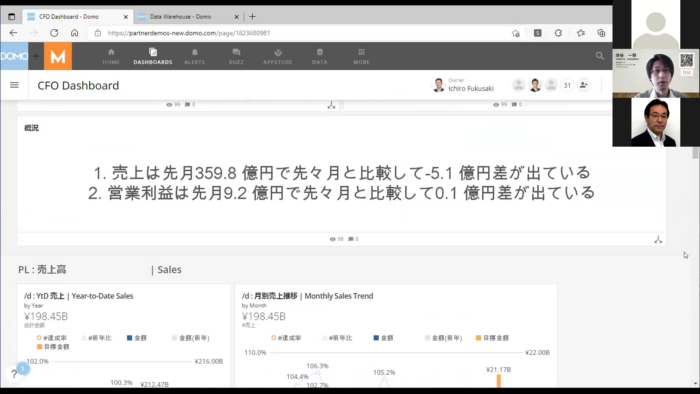Open the 31 shared users list

[x=567, y=85]
